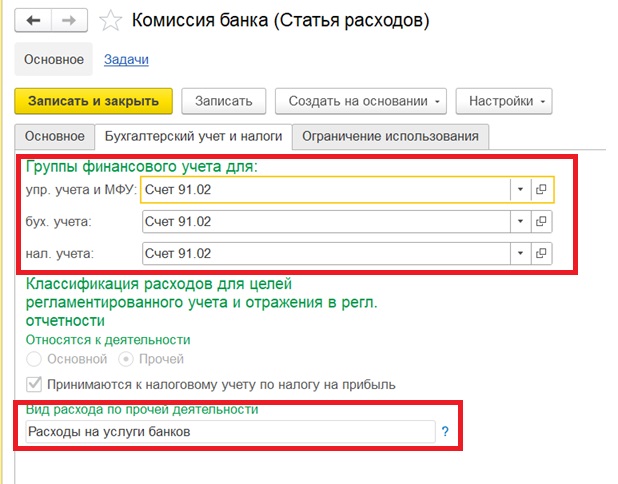Image resolution: width=618 pixels, height=484 pixels.
Task: Toggle Принимаются к налоговому учету checkbox
Action: (34, 384)
